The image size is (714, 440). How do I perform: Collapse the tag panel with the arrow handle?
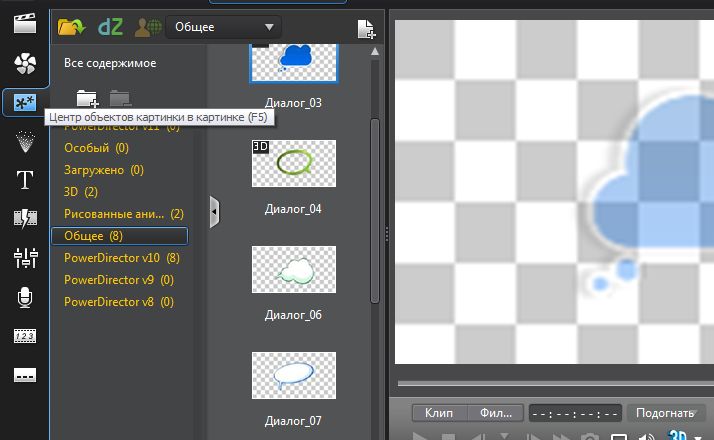pos(214,211)
